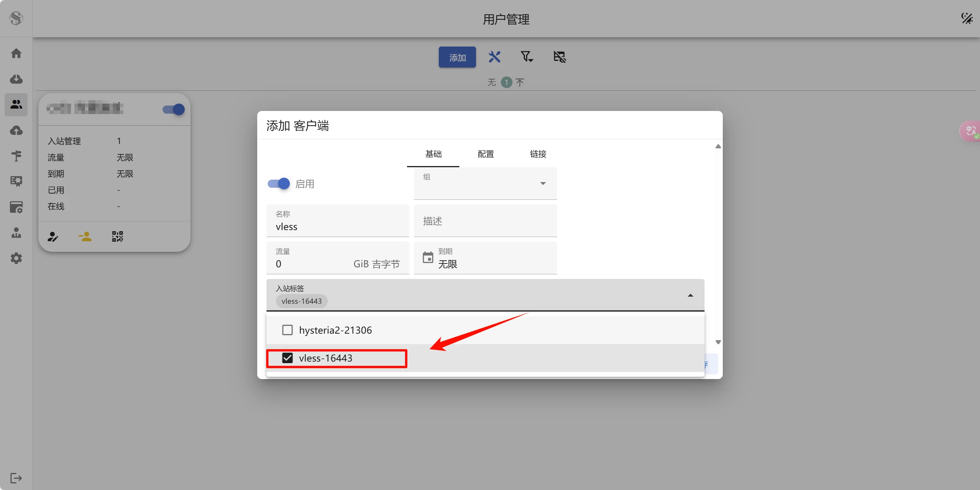980x490 pixels.
Task: Check the hysteria2-21306 checkbox
Action: (x=287, y=330)
